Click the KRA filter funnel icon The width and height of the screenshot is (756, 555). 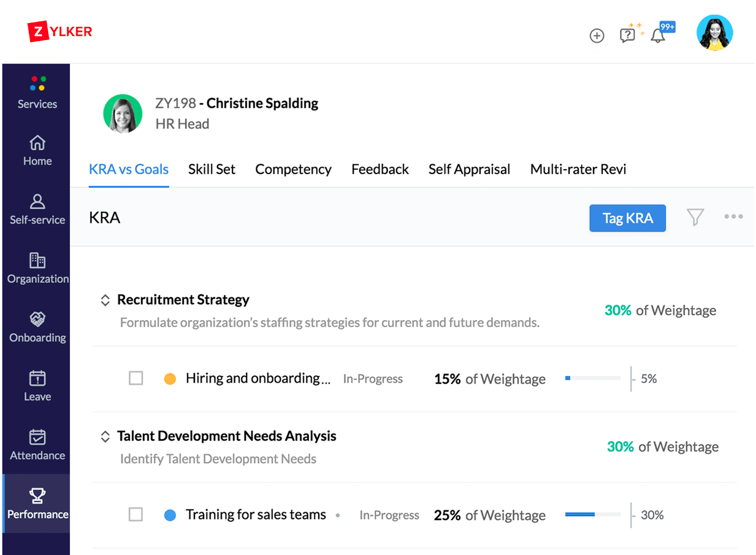pos(695,217)
